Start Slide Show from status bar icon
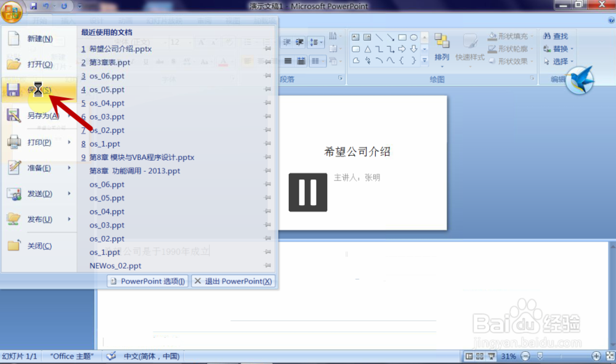Screen dimensions: 616x364 click(491, 356)
